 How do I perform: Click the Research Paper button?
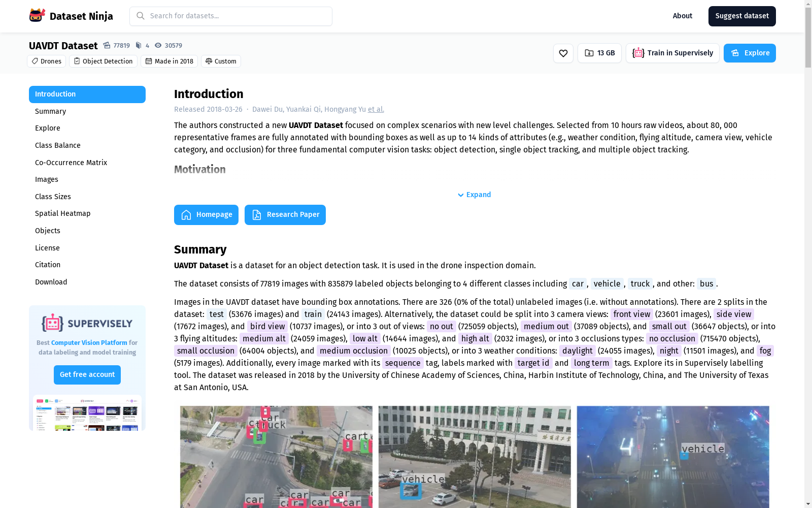(x=285, y=214)
